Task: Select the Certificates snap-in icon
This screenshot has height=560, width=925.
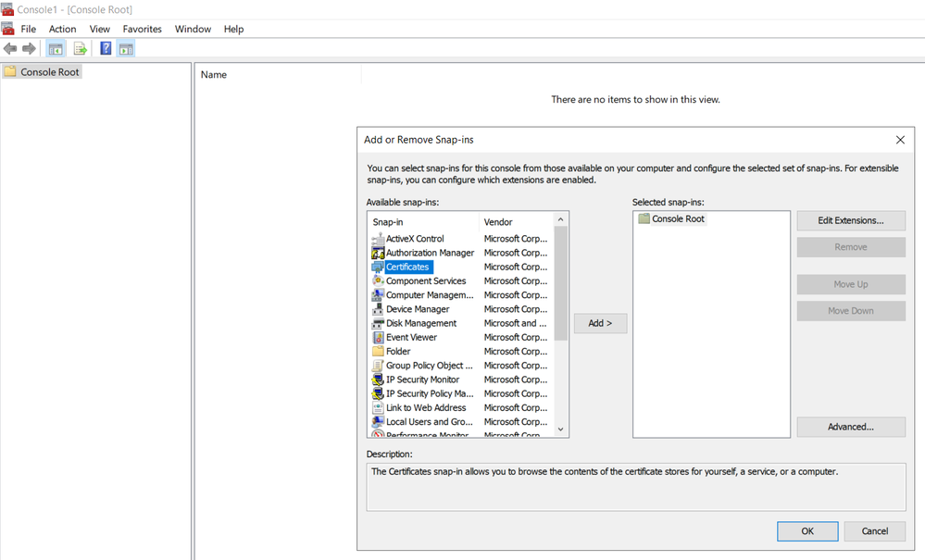Action: click(x=378, y=268)
